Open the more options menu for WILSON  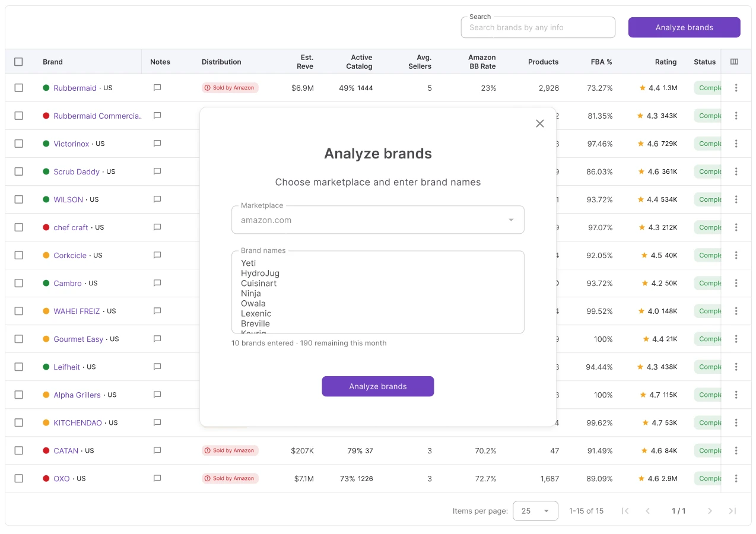736,199
